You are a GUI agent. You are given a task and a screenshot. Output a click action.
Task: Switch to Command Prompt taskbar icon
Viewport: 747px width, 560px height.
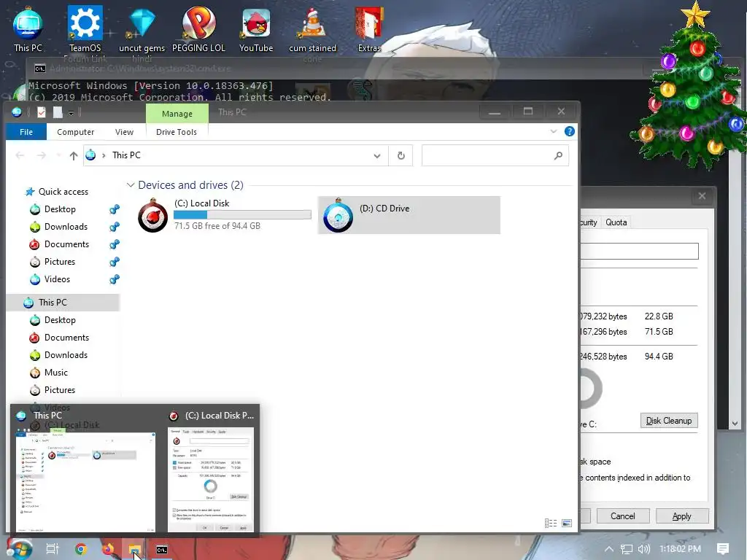[162, 550]
